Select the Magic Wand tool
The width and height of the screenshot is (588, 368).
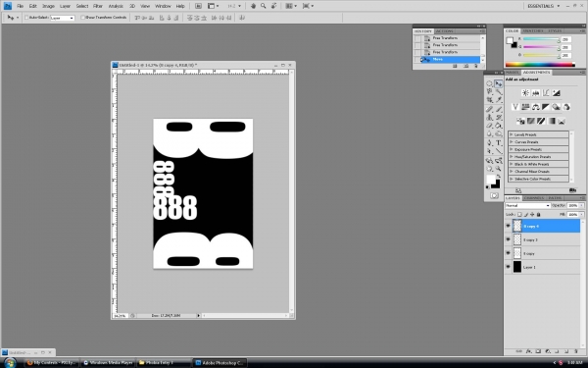coord(499,92)
